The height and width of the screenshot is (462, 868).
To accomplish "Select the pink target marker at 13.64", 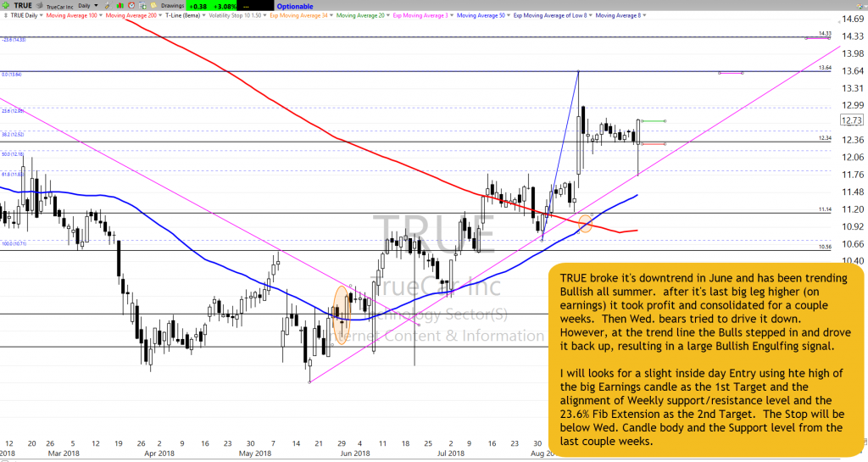I will point(731,73).
